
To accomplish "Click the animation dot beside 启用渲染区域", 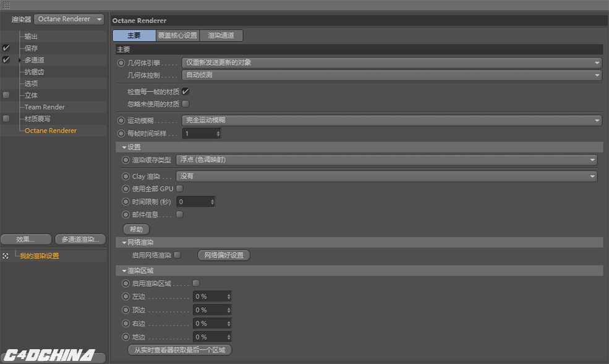I will (x=126, y=284).
